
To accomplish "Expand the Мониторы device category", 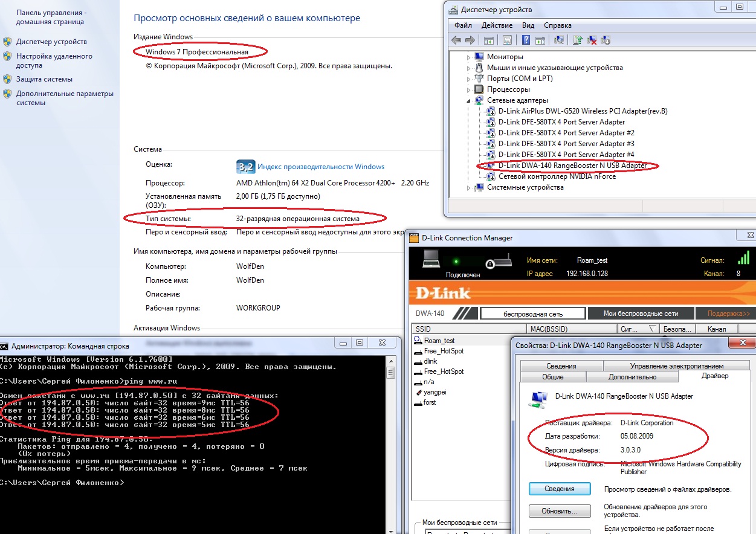I will [469, 57].
